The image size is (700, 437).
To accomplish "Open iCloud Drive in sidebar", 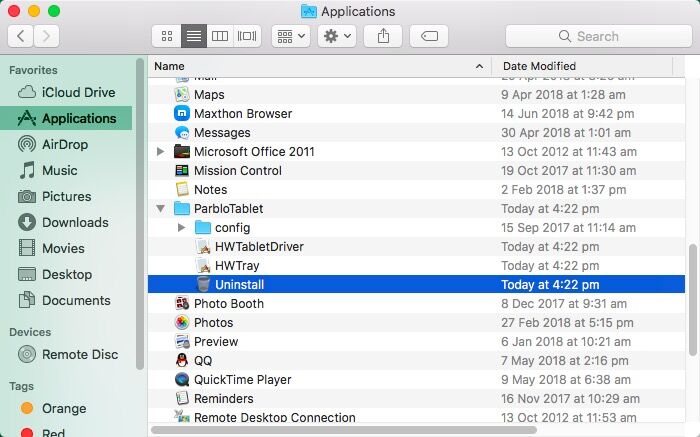I will [x=66, y=92].
